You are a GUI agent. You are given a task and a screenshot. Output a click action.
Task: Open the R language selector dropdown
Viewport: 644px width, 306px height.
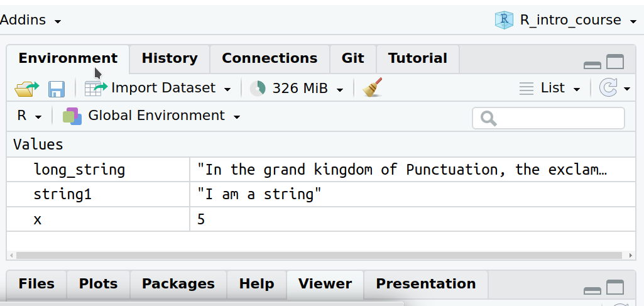coord(29,116)
